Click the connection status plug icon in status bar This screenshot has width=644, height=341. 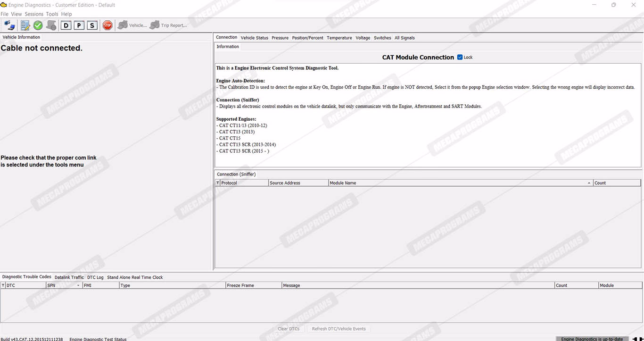coord(638,339)
